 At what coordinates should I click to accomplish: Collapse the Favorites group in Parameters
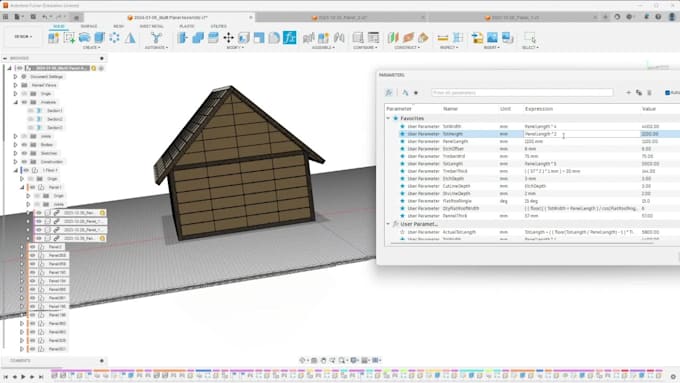(x=388, y=118)
